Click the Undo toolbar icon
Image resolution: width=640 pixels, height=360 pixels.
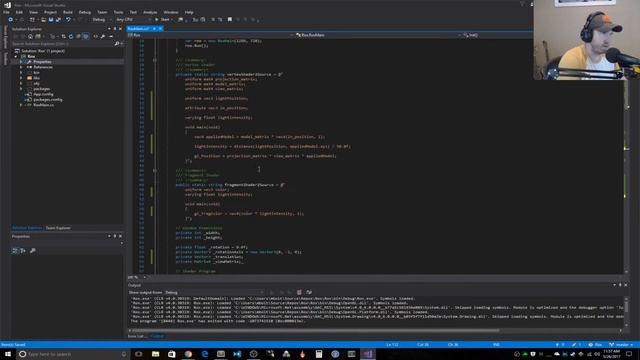click(x=68, y=20)
